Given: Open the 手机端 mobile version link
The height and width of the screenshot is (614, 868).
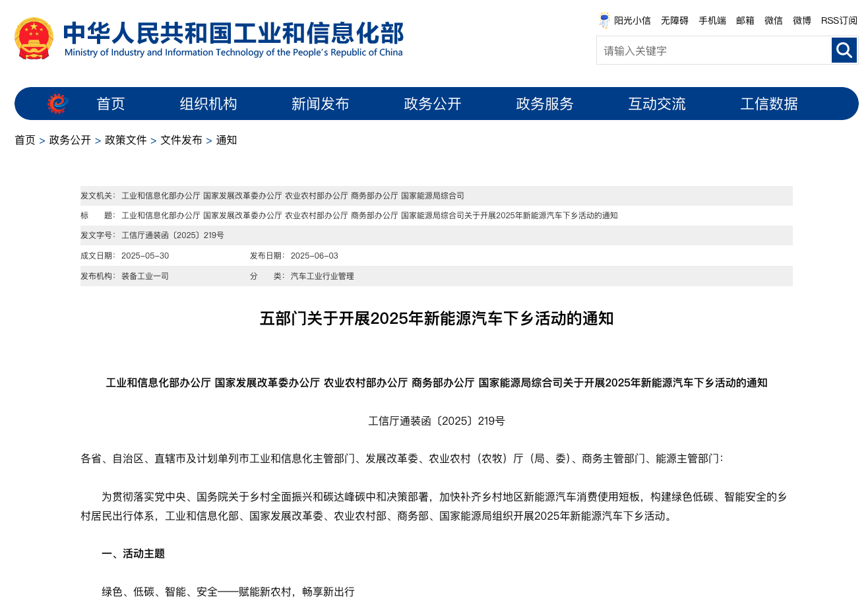Looking at the screenshot, I should click(712, 20).
